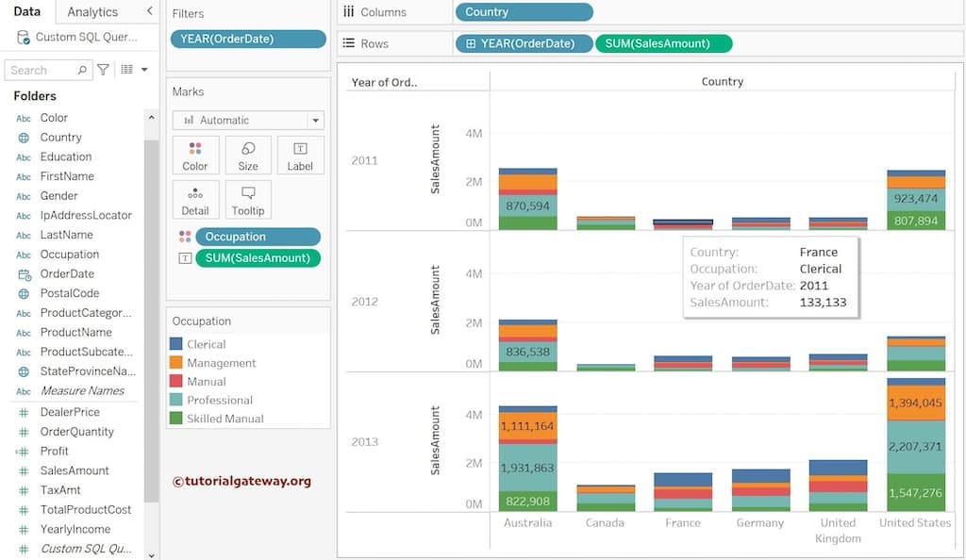Select the YearlyIncome measure
966x560 pixels.
click(75, 529)
